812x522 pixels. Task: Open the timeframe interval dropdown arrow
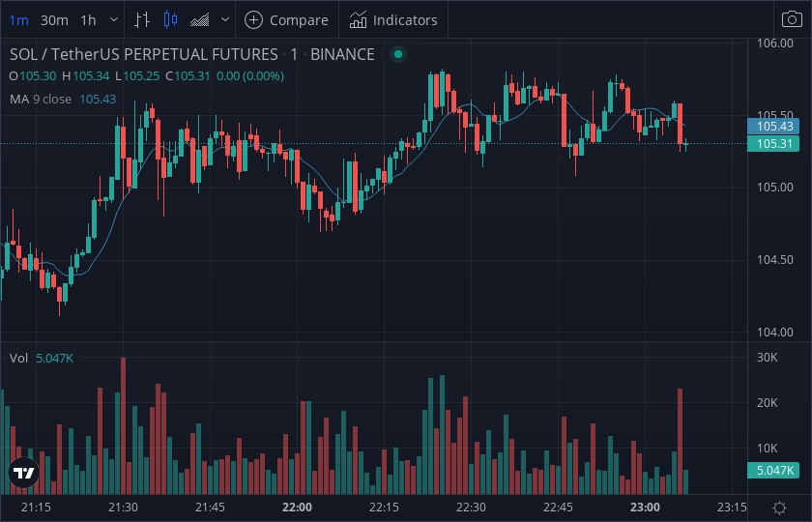(x=114, y=20)
